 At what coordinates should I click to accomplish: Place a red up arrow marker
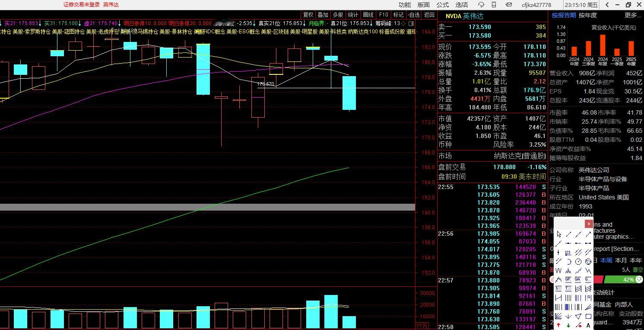[x=559, y=325]
